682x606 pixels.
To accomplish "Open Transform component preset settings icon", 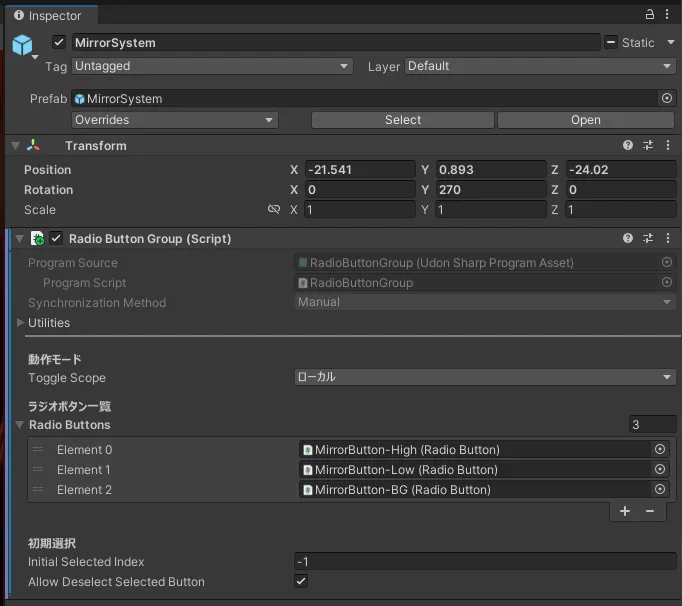I will pos(648,146).
